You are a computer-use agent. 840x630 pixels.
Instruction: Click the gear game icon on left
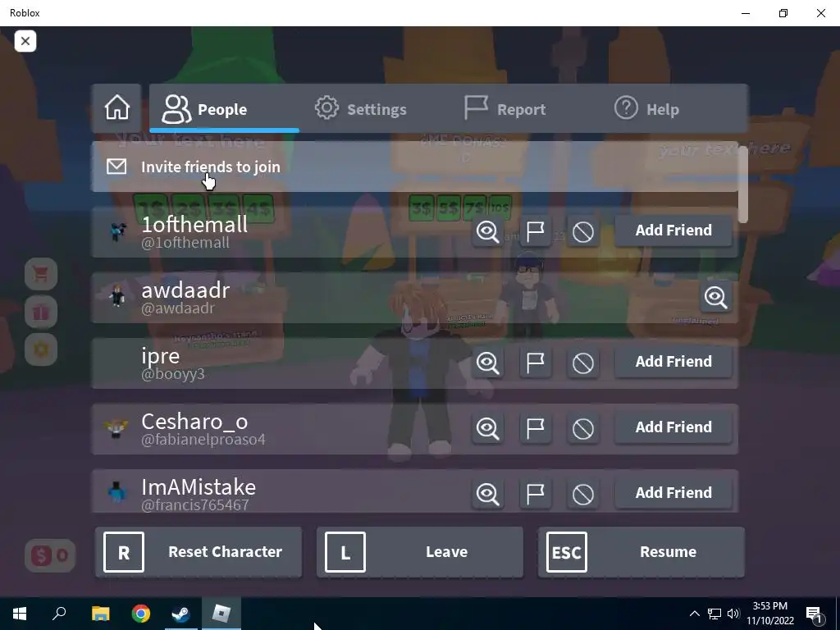point(41,349)
